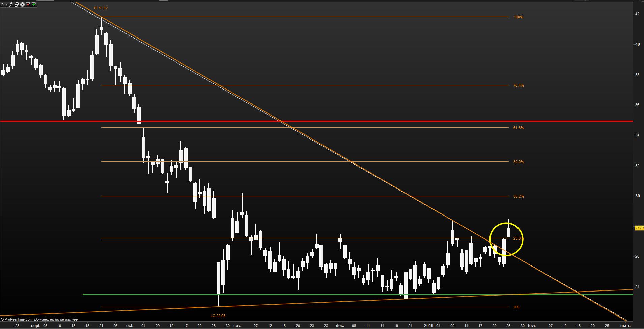The image size is (644, 329).
Task: Click the 61.8% Fibonacci level label
Action: 519,128
